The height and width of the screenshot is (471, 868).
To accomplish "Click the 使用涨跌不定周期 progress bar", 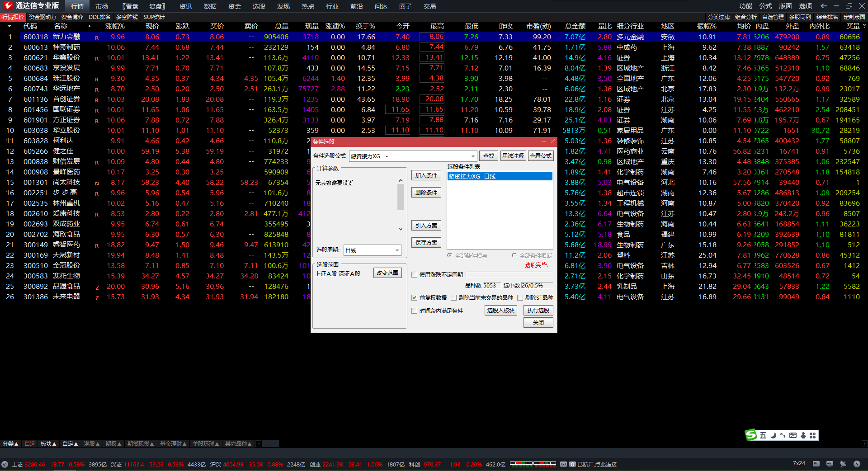I will click(509, 275).
